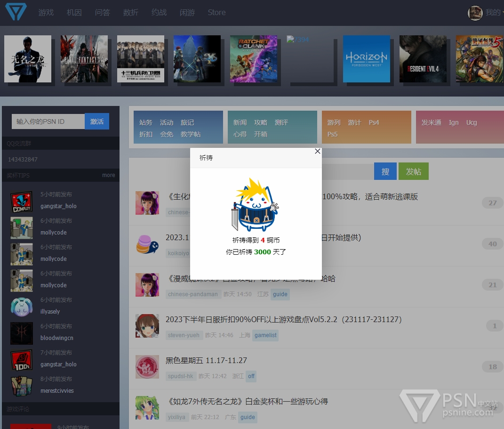Screen dimensions: 504x429
Task: Go to the 约战 section
Action: tap(159, 13)
